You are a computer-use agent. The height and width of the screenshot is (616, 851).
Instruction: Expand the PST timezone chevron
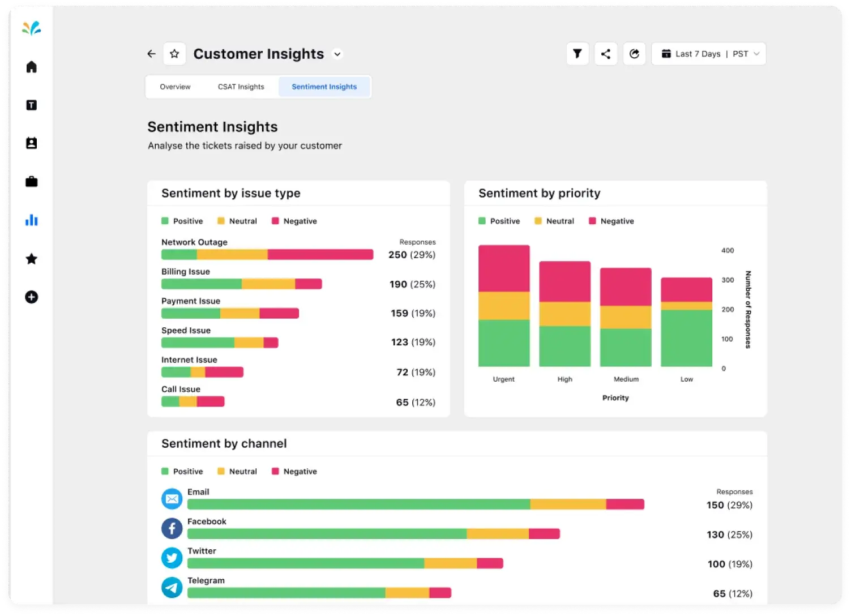pos(757,53)
